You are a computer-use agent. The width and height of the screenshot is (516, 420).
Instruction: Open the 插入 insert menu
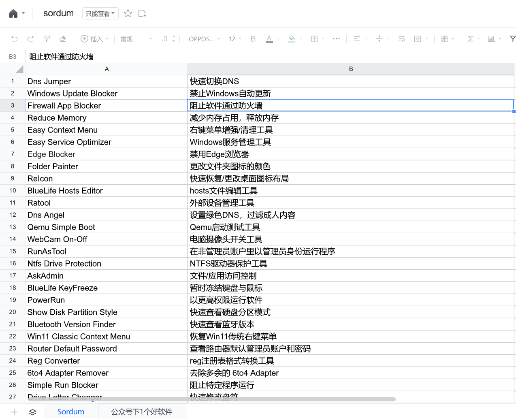(95, 39)
